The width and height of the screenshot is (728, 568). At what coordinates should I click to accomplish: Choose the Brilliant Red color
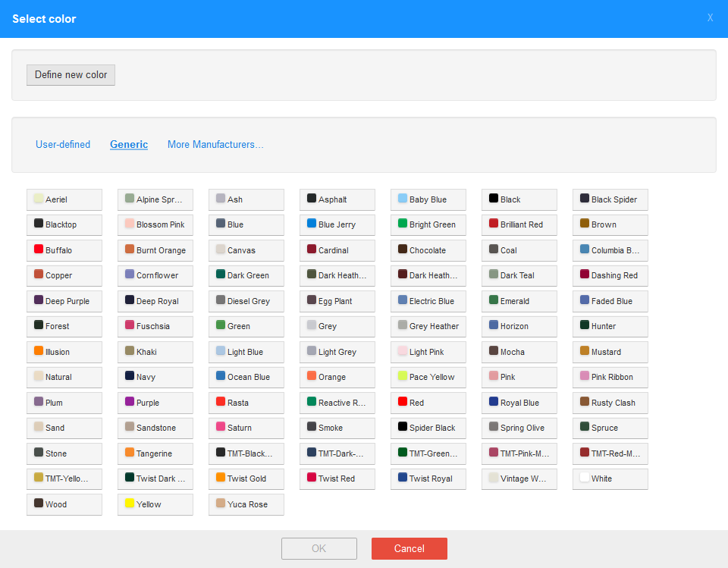click(519, 225)
